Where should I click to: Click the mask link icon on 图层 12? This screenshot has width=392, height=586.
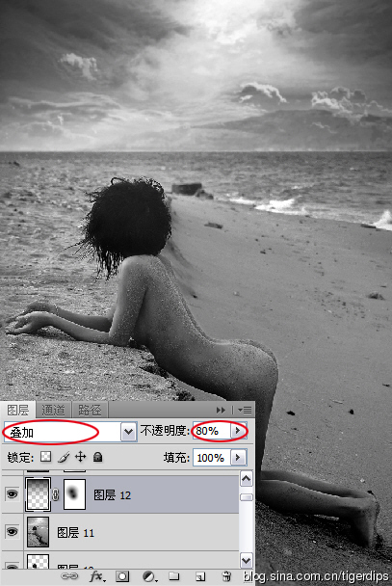coord(56,494)
